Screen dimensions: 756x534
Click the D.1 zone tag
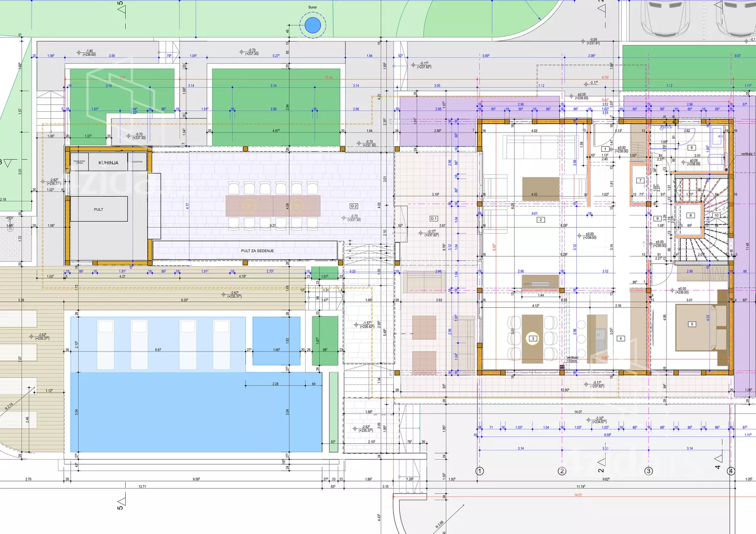433,219
